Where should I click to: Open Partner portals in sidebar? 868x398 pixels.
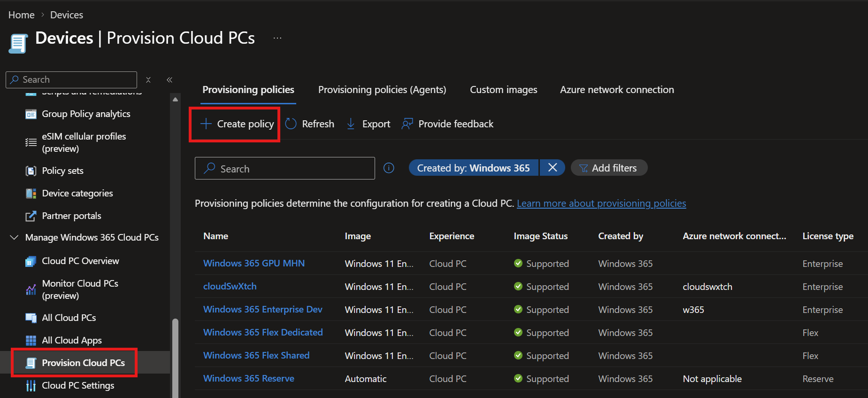(71, 216)
